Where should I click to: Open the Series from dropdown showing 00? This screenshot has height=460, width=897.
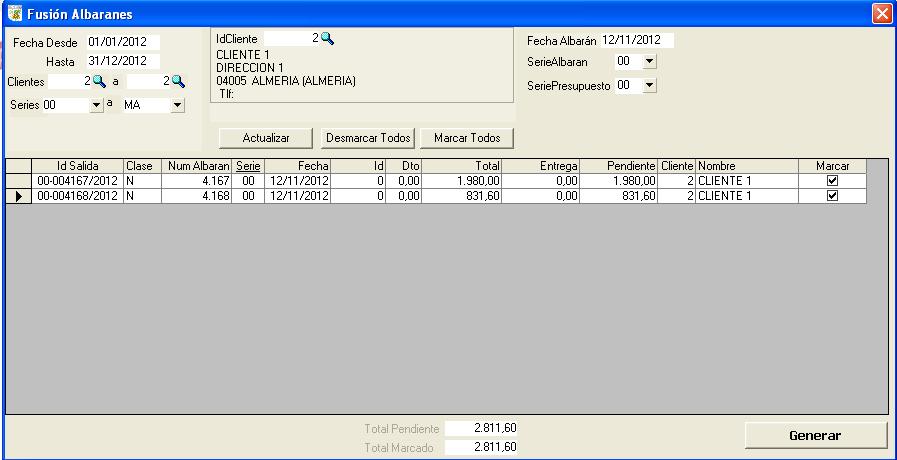pyautogui.click(x=96, y=105)
